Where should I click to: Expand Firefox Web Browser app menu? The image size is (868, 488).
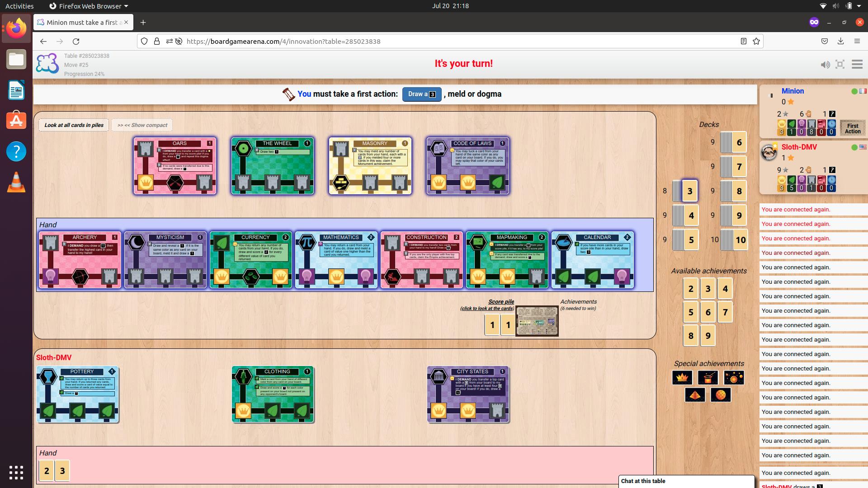(x=89, y=6)
